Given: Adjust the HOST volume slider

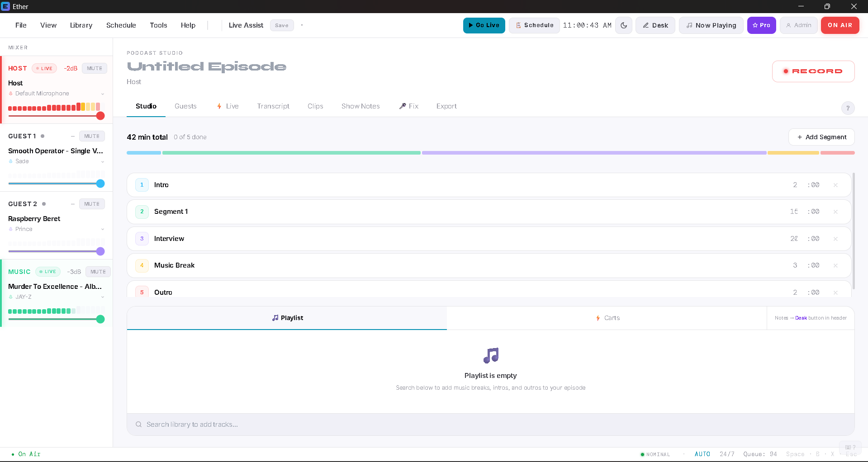Looking at the screenshot, I should click(57, 116).
